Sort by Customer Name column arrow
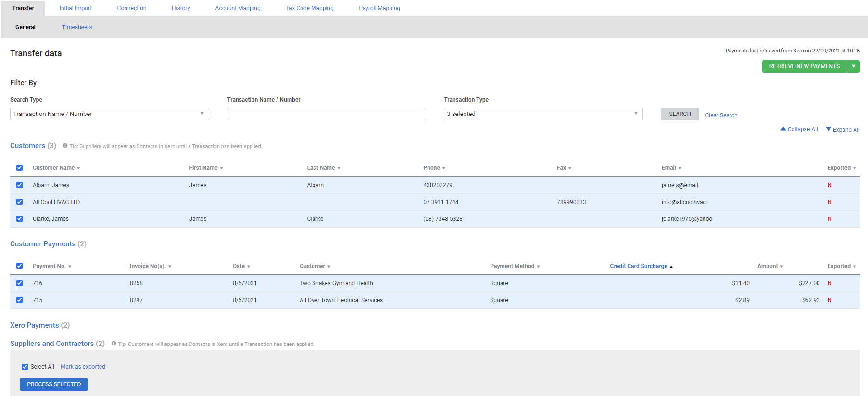This screenshot has width=868, height=396. click(78, 168)
